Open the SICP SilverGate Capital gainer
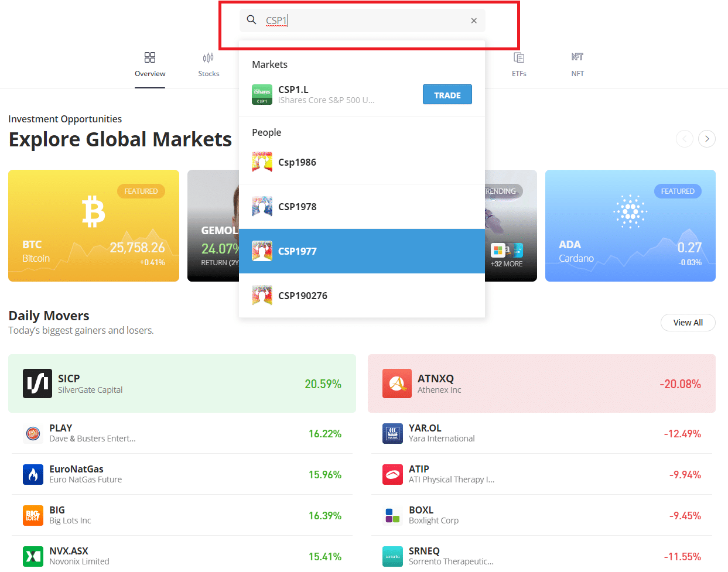The image size is (728, 572). point(182,383)
